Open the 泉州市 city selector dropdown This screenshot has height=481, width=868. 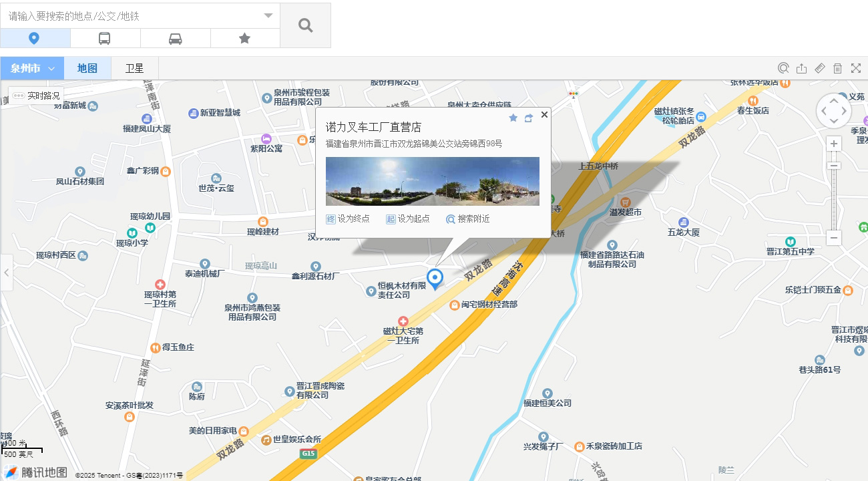pyautogui.click(x=32, y=68)
